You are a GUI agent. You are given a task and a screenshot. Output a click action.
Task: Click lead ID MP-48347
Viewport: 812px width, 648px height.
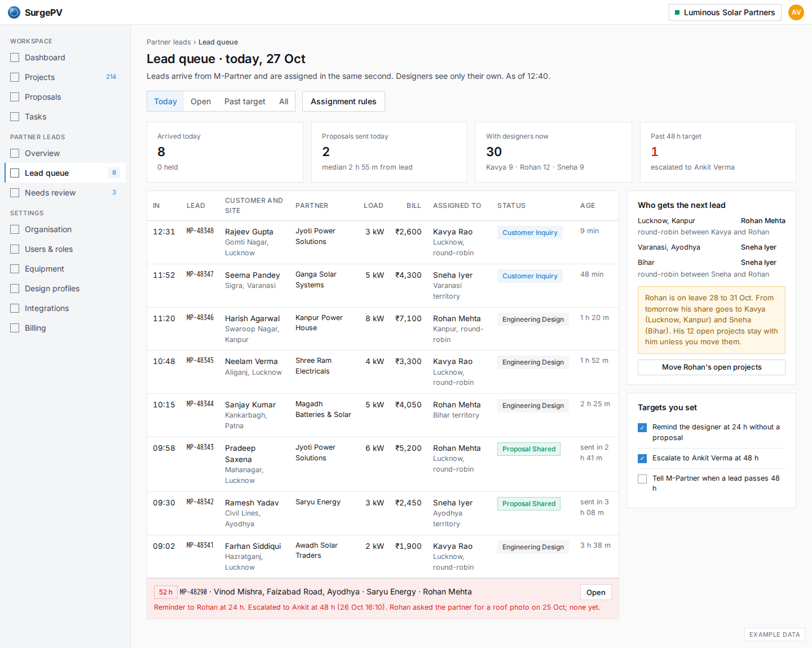200,274
